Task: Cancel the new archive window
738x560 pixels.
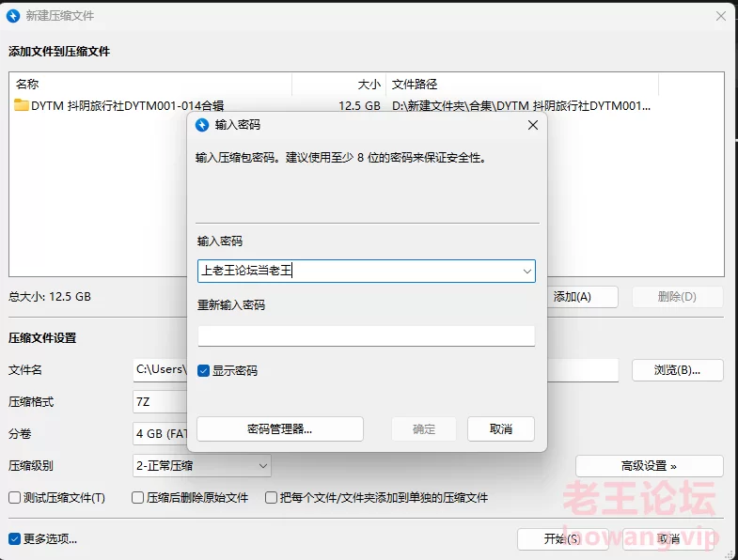Action: pos(668,538)
